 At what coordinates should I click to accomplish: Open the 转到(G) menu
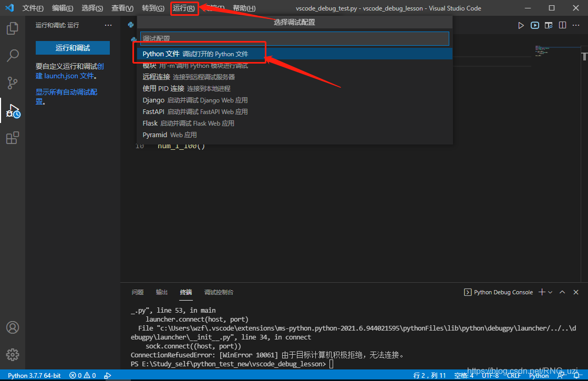click(153, 8)
